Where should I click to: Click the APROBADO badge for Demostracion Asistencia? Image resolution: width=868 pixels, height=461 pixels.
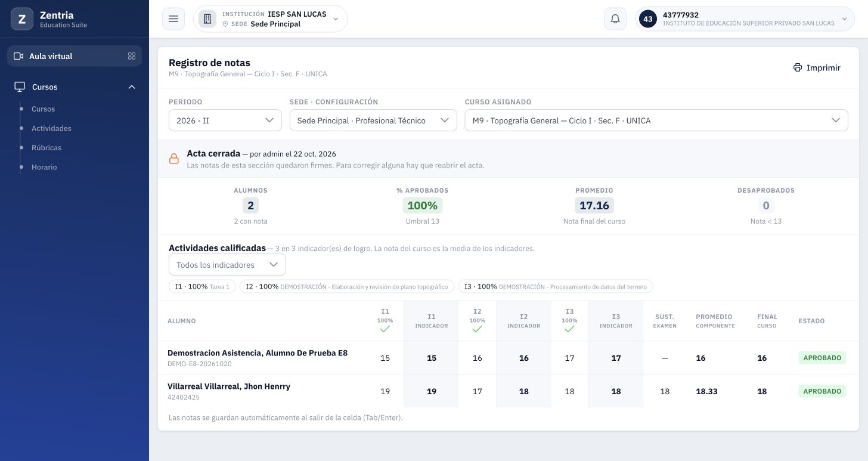click(822, 358)
